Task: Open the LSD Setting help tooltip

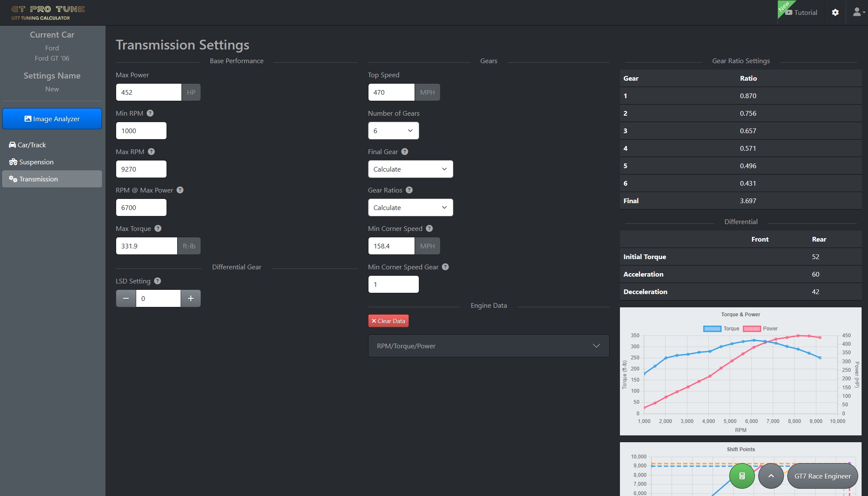Action: (157, 281)
